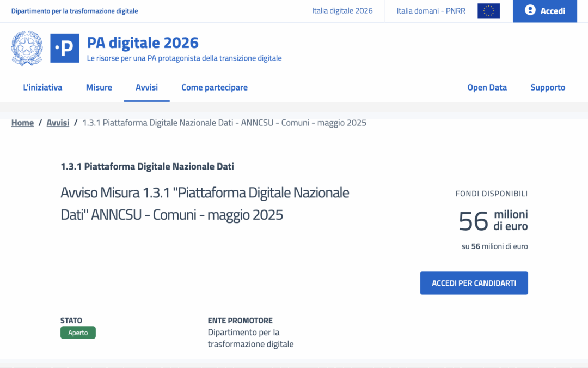Open the Misure menu item
This screenshot has width=588, height=368.
(x=99, y=87)
